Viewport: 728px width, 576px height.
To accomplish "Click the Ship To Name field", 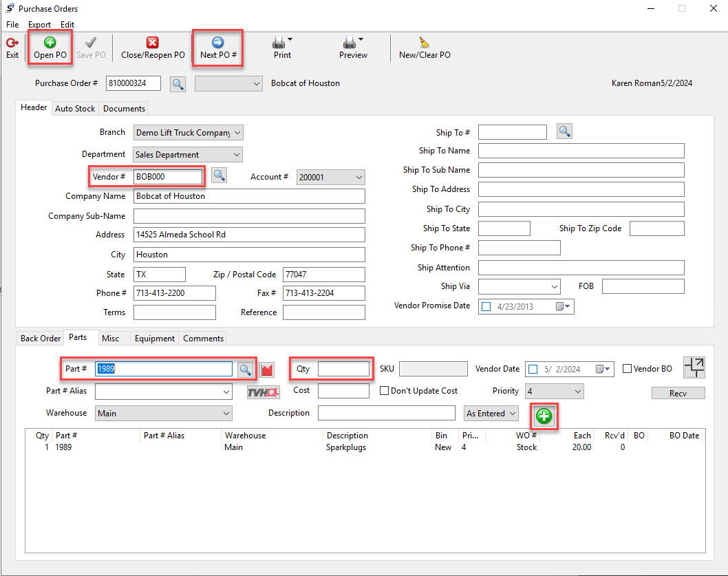I will (x=581, y=151).
